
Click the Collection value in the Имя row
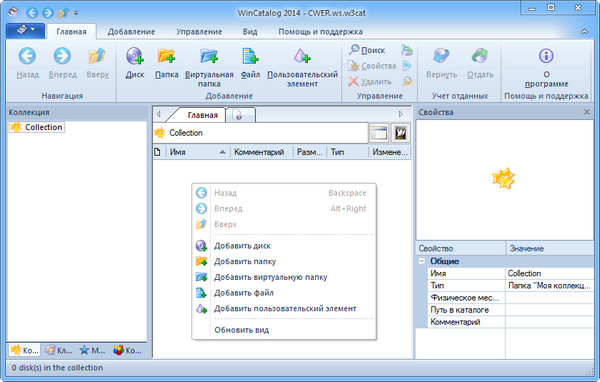coord(524,273)
